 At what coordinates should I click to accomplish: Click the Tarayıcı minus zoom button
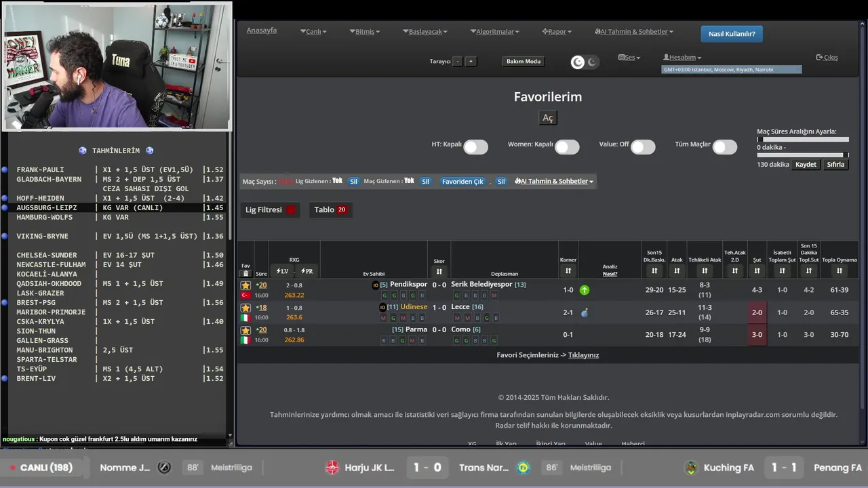tap(458, 62)
